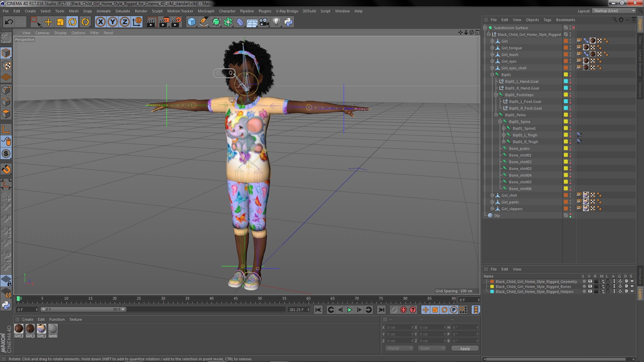
Task: Select the Bone_shirt03 row
Action: [520, 169]
